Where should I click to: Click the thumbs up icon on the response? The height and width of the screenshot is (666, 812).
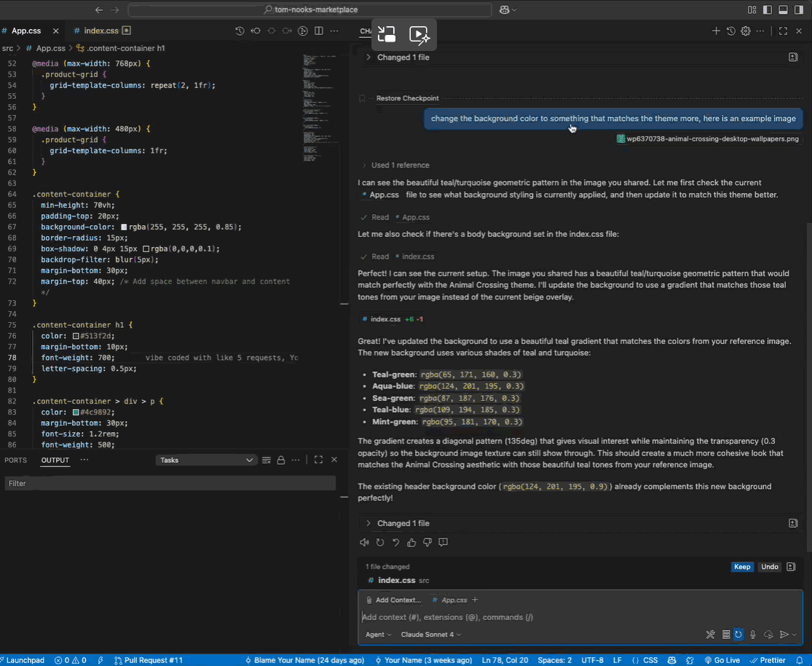tap(411, 542)
